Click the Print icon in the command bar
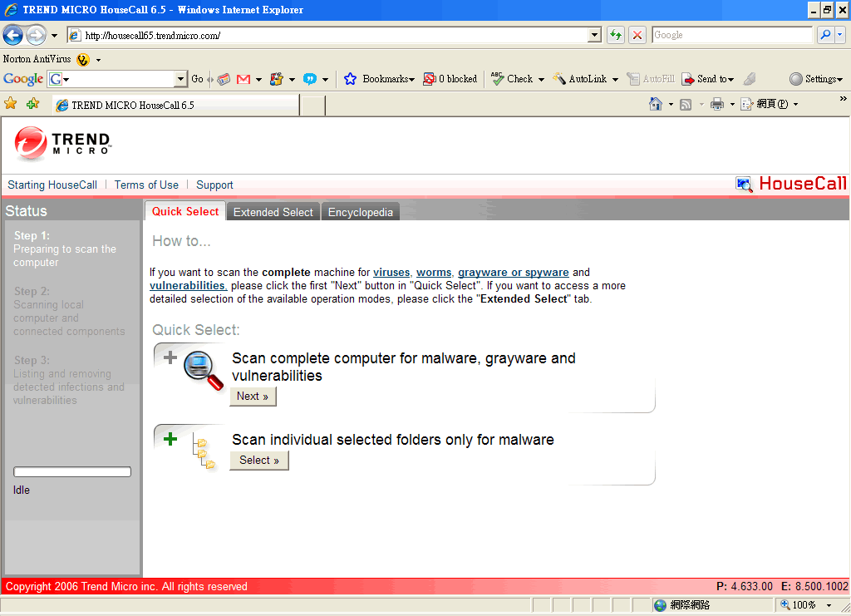Image resolution: width=851 pixels, height=616 pixels. point(717,104)
